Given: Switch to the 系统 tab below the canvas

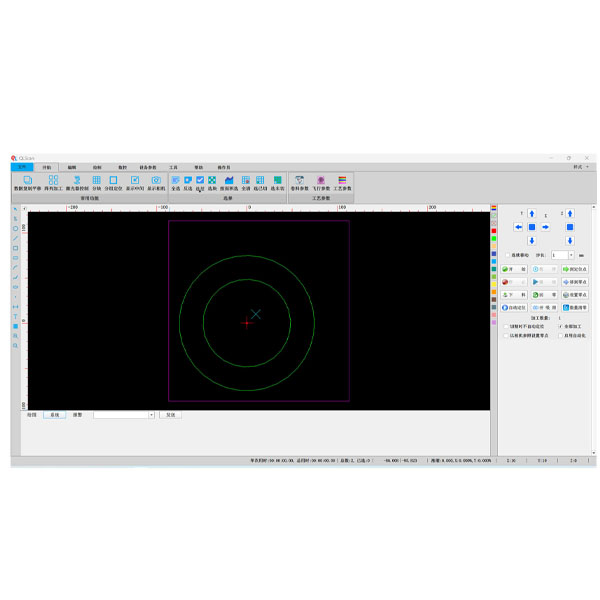Looking at the screenshot, I should pos(55,415).
